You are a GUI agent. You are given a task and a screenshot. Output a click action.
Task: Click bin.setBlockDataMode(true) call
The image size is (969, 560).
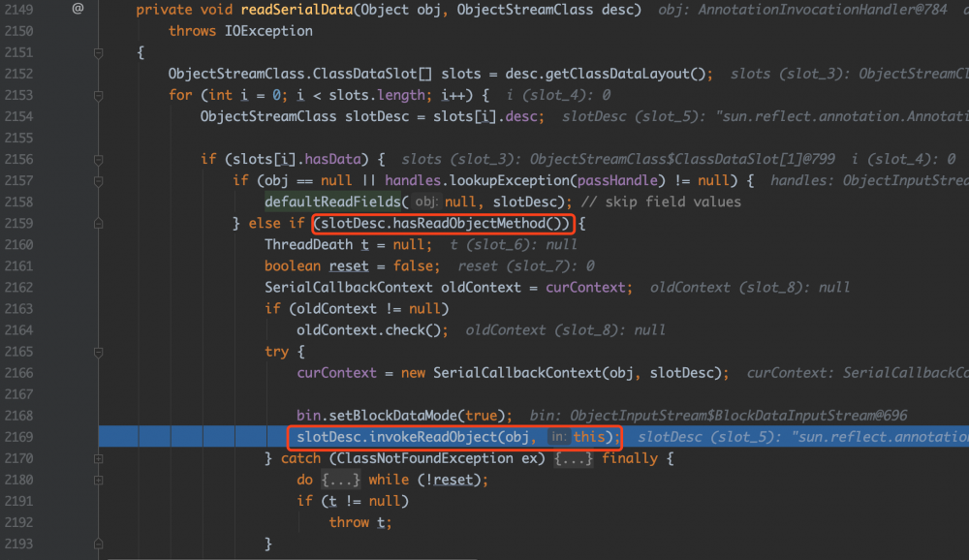pyautogui.click(x=400, y=416)
